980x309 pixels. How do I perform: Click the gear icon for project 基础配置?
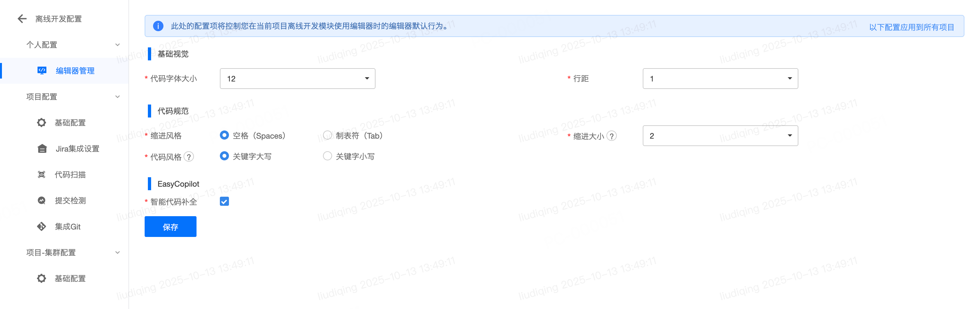tap(42, 122)
